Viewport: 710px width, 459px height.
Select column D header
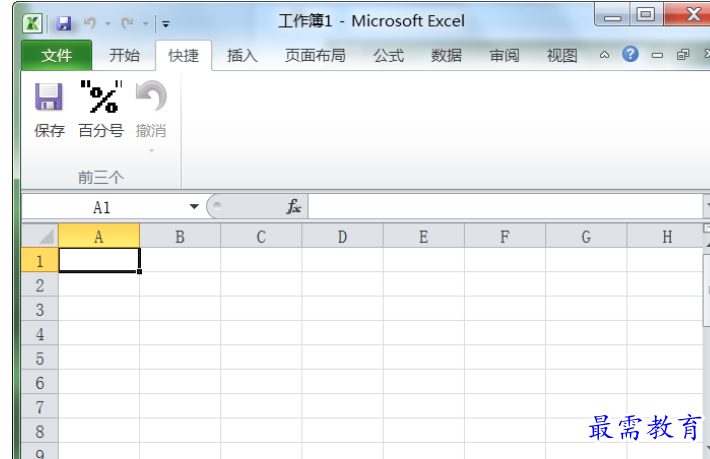point(342,236)
